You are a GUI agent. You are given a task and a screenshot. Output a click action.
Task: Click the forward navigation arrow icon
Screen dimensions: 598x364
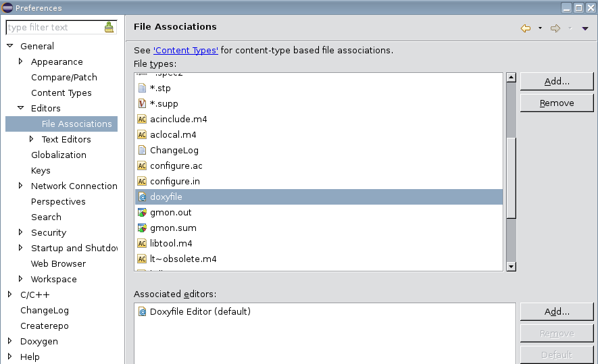click(555, 28)
